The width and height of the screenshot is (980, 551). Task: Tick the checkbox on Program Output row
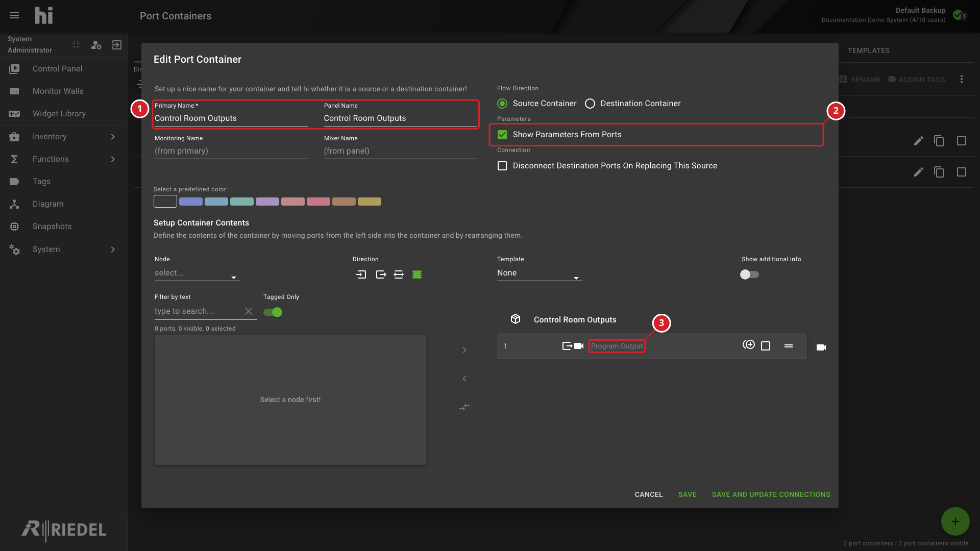766,346
